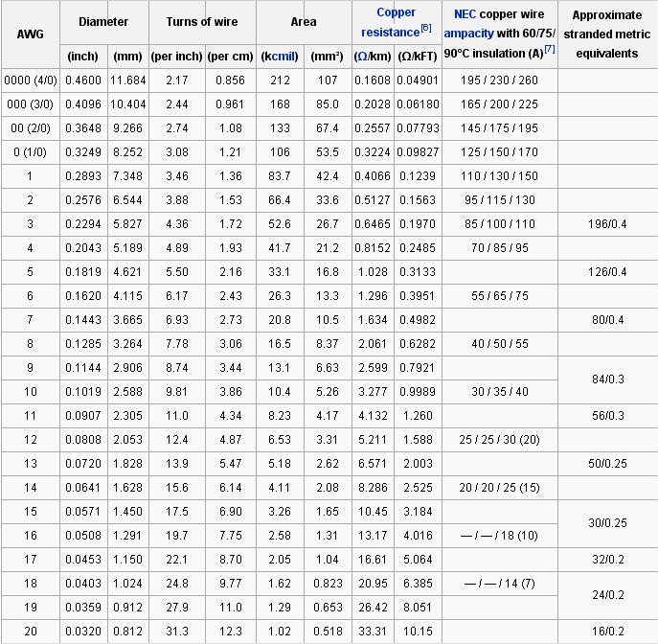
Task: Click the 11.684 mm diameter cell
Action: [128, 80]
